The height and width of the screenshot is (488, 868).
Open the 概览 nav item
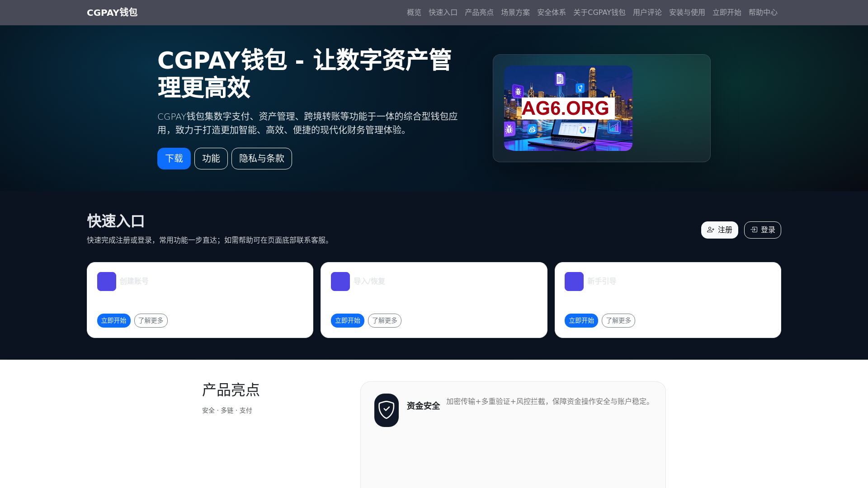pyautogui.click(x=414, y=13)
